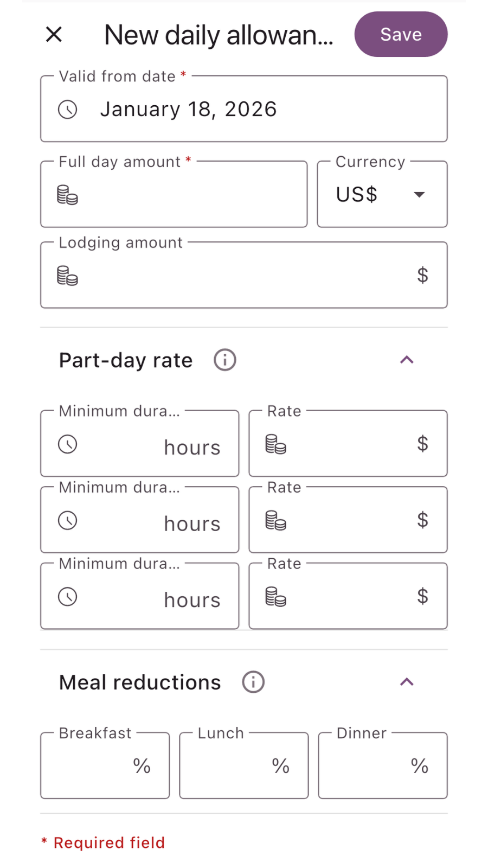
Task: Collapse the Part-day rate section
Action: (x=407, y=360)
